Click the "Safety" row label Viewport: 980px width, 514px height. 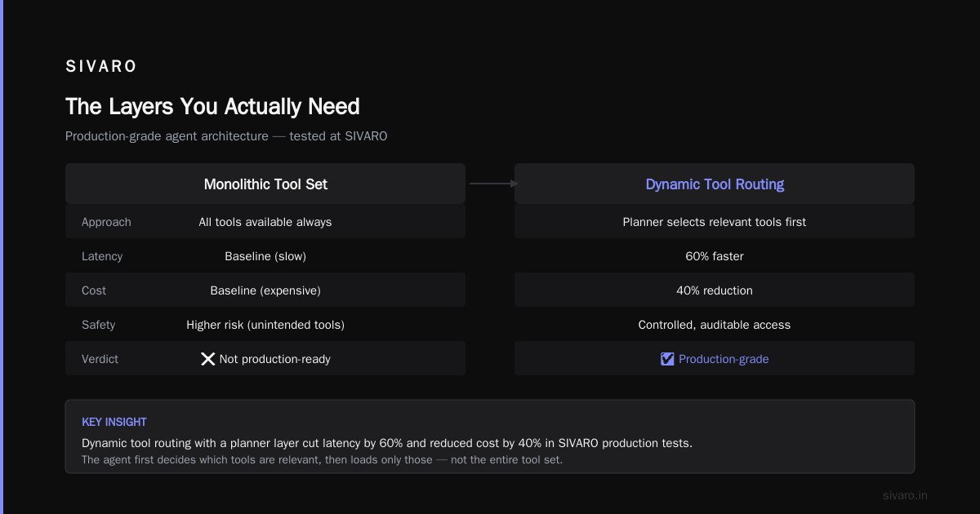[99, 325]
